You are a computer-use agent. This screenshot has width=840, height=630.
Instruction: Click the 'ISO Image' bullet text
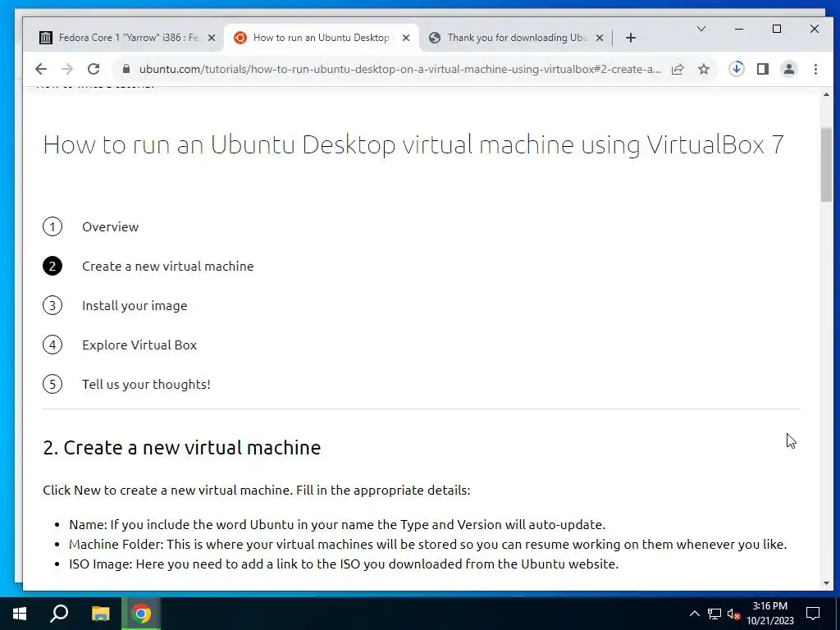pyautogui.click(x=344, y=564)
